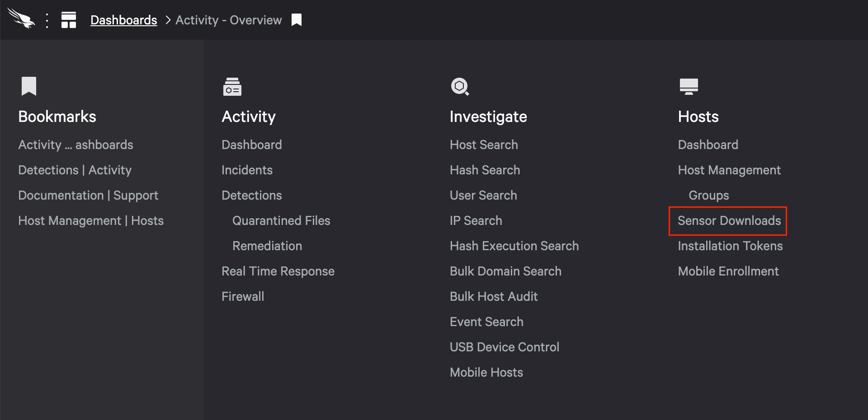Go to Quarantined Files under Detections
868x420 pixels.
pyautogui.click(x=281, y=221)
